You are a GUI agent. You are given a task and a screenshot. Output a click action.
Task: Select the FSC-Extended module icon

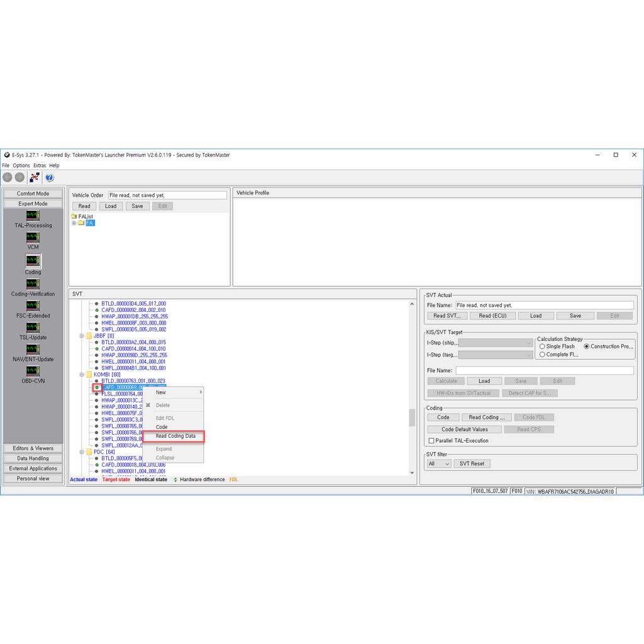(33, 306)
